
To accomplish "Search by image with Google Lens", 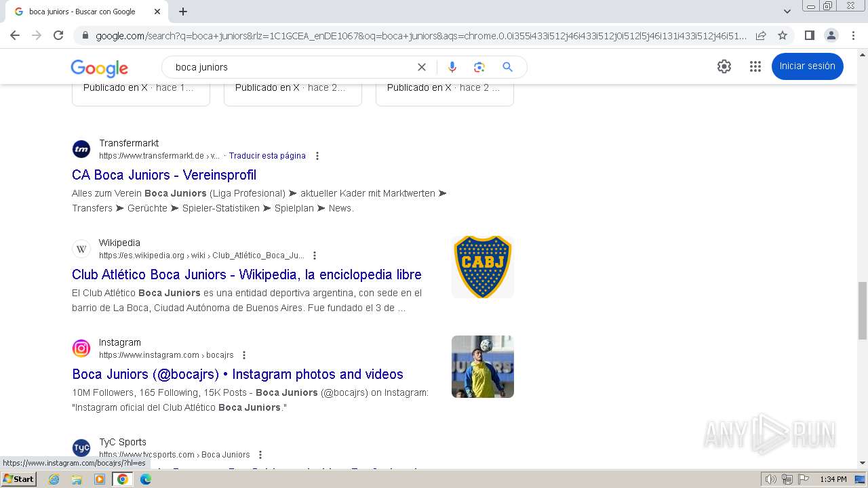I will (x=479, y=67).
